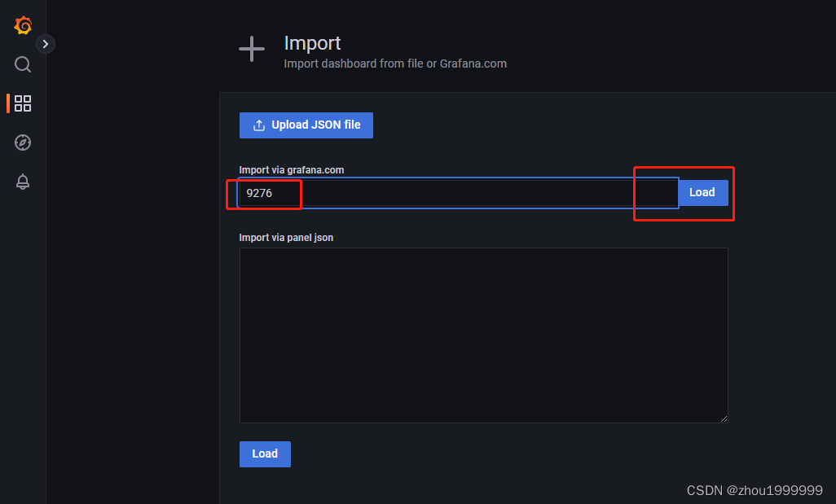Open the Dashboards grid icon in sidebar
The height and width of the screenshot is (504, 836).
coord(22,103)
